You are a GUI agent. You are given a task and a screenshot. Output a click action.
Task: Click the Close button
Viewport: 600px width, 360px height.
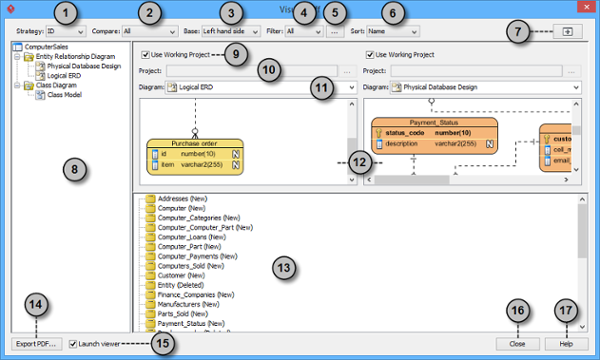pos(518,344)
